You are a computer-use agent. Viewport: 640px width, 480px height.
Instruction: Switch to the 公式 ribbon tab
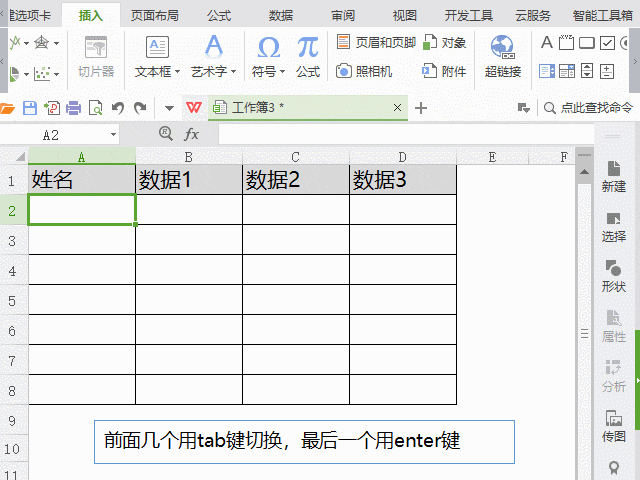pyautogui.click(x=219, y=16)
